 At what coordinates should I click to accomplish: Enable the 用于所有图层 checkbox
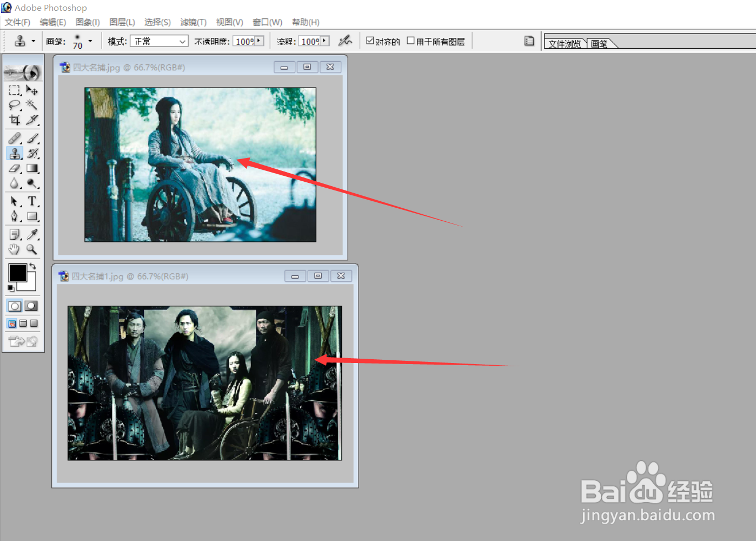tap(410, 41)
